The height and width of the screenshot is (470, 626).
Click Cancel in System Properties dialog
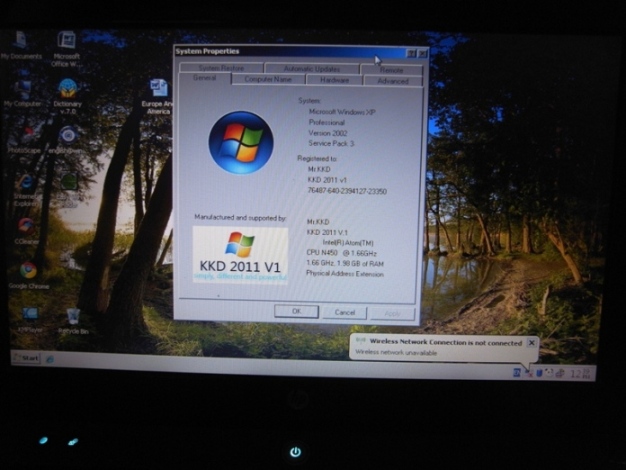pyautogui.click(x=344, y=312)
